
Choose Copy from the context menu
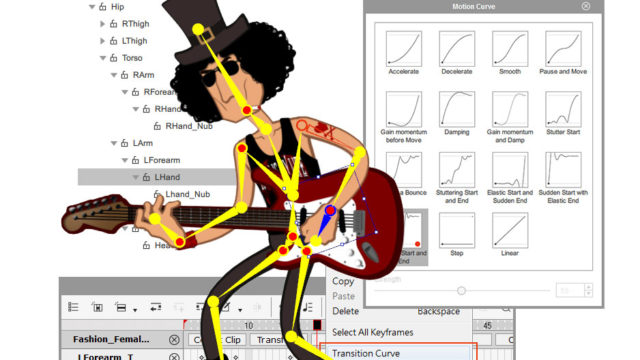point(343,281)
